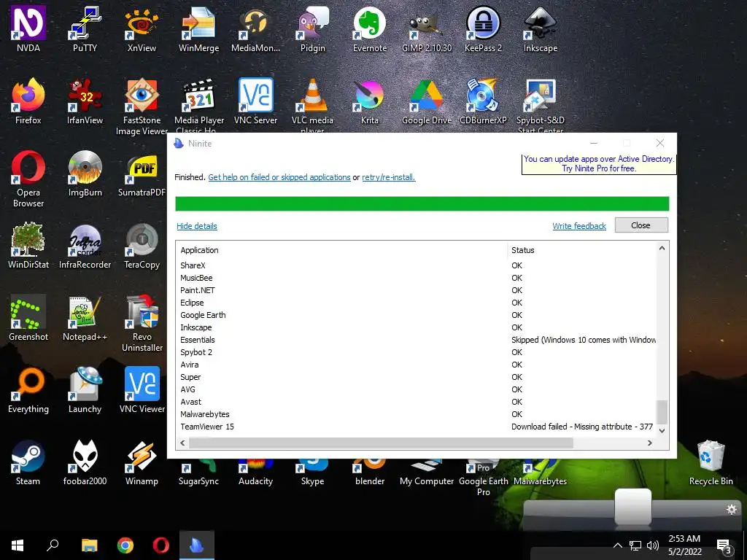This screenshot has width=747, height=560.
Task: Open the KeePass 2 desktop icon
Action: (483, 28)
